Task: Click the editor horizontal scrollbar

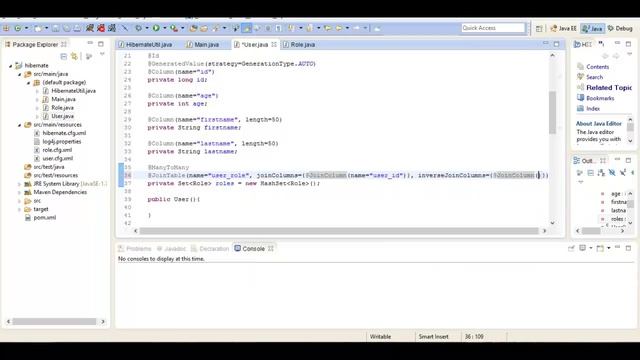Action: (339, 231)
